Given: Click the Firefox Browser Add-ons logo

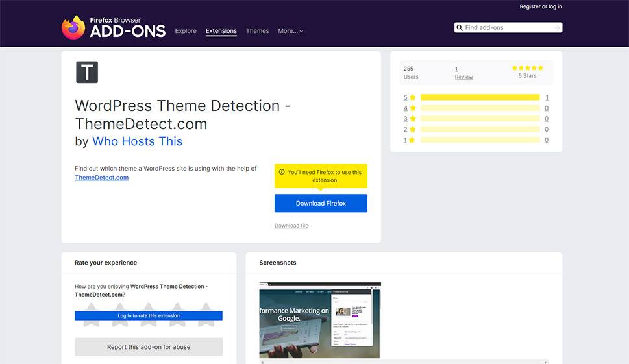Looking at the screenshot, I should (x=113, y=28).
